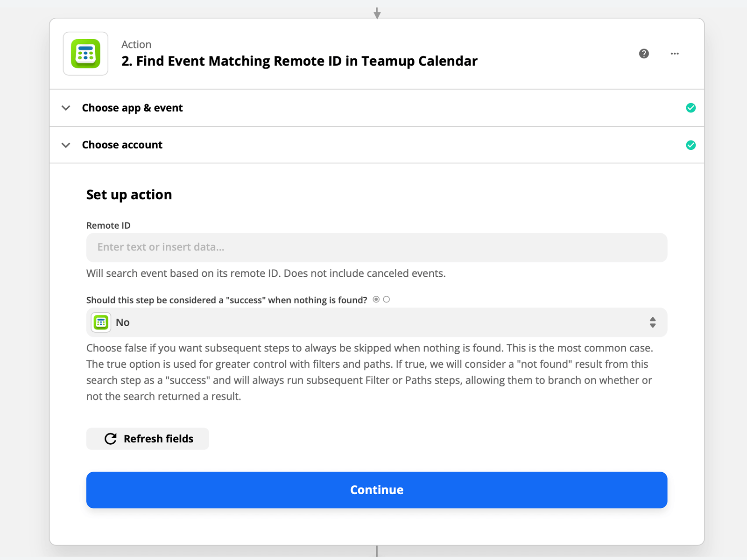The height and width of the screenshot is (560, 747).
Task: Click the 'Should this step be considered a success' label
Action: (x=227, y=300)
